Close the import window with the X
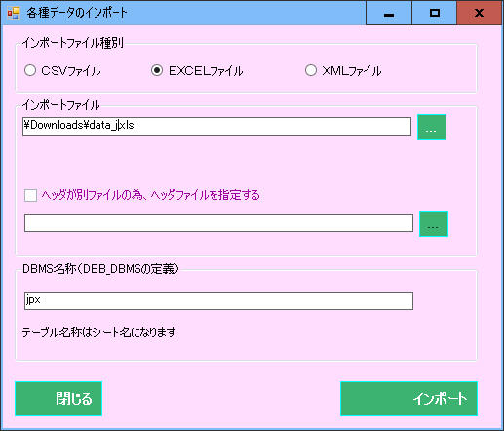The height and width of the screenshot is (431, 504). coord(479,13)
